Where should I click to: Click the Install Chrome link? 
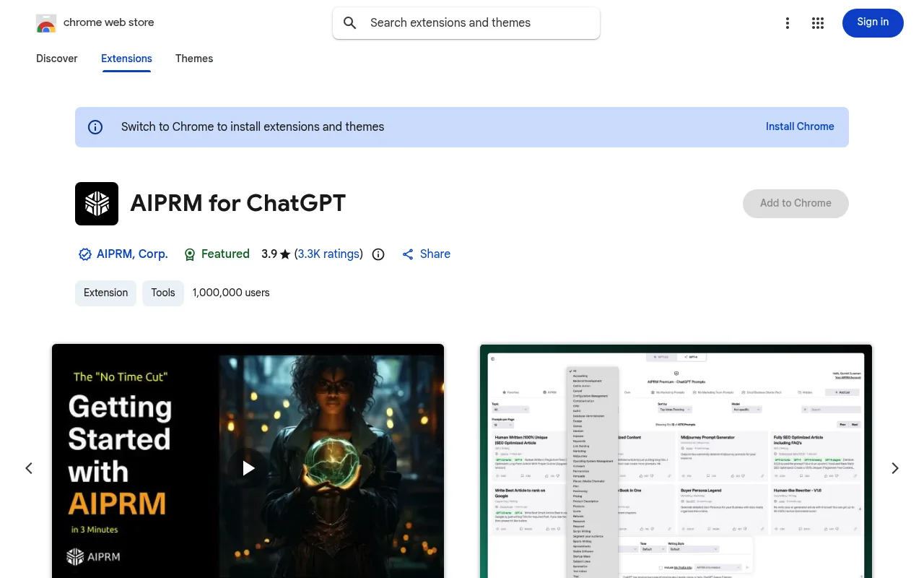point(800,126)
